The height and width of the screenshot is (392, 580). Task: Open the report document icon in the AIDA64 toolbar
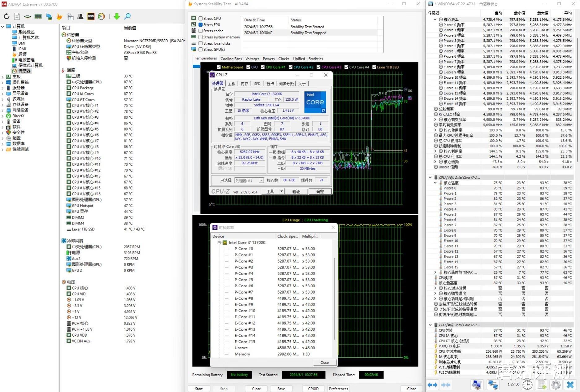point(17,16)
